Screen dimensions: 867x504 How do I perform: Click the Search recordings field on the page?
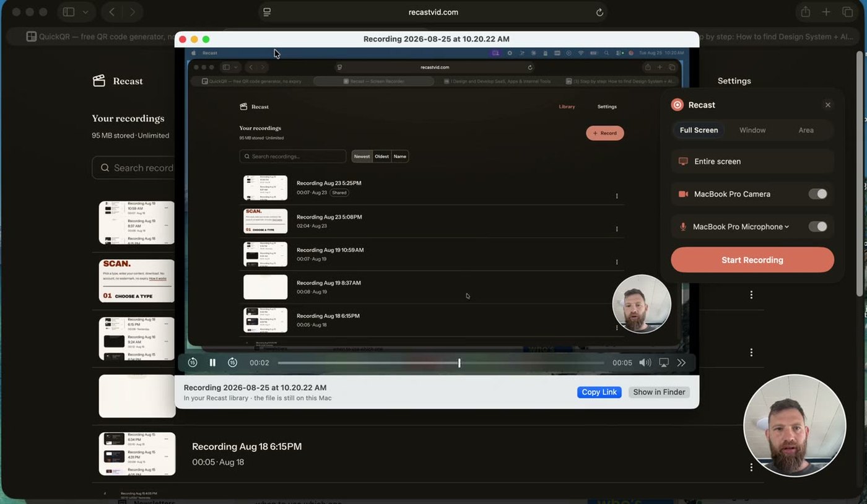(x=133, y=168)
